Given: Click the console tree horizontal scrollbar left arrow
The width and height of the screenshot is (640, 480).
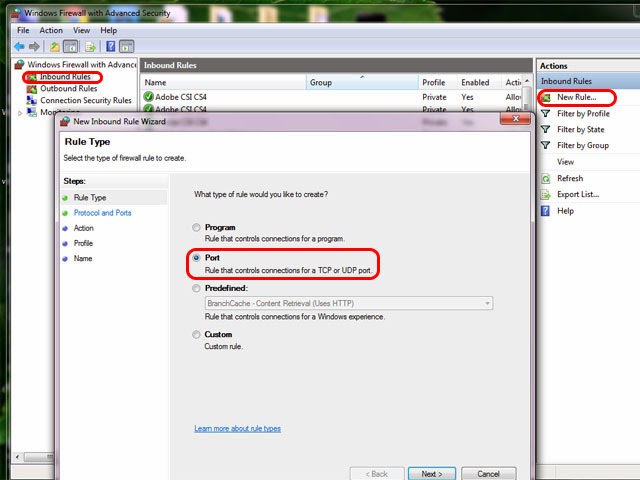Looking at the screenshot, I should pos(17,457).
